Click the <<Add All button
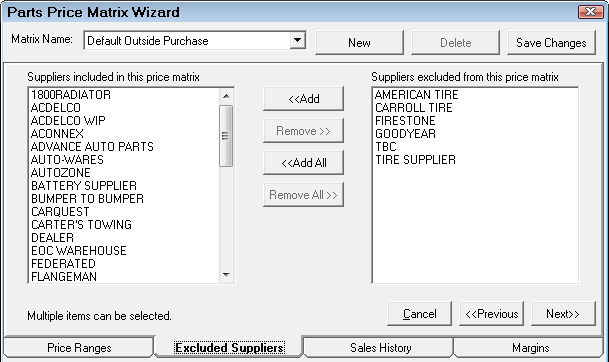The width and height of the screenshot is (609, 362). (303, 163)
